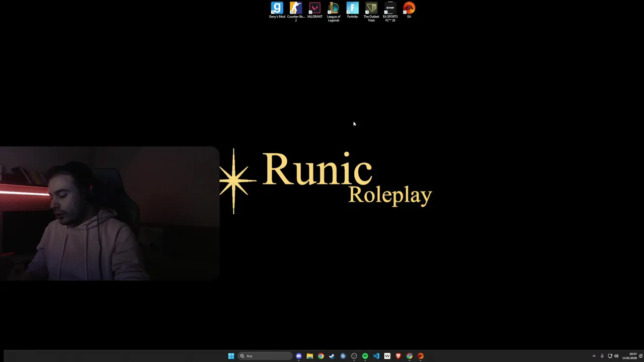Launch Visual Studio Code from the taskbar
Viewport: 644px width, 362px height.
376,356
